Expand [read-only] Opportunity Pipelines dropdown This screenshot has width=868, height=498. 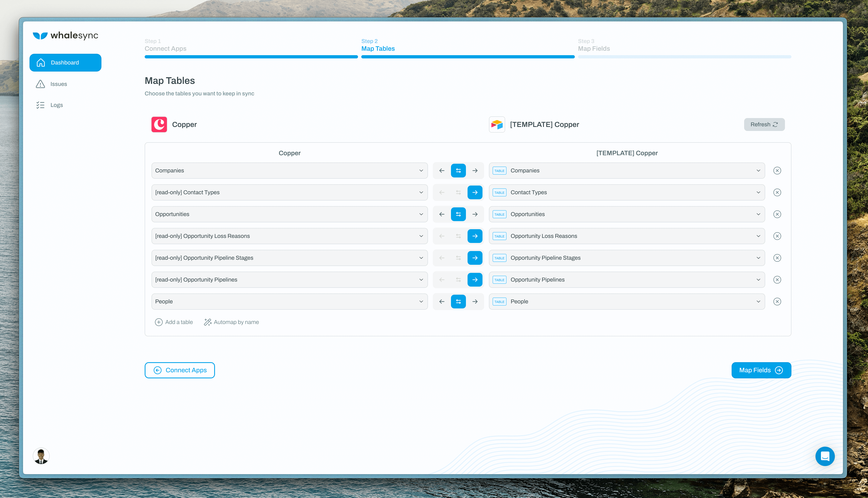tap(290, 280)
